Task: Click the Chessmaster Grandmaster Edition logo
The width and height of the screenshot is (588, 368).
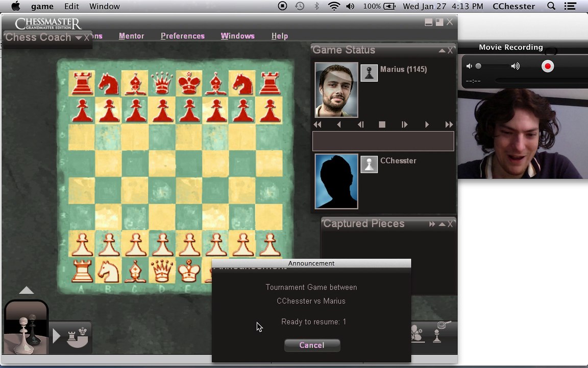Action: [48, 24]
